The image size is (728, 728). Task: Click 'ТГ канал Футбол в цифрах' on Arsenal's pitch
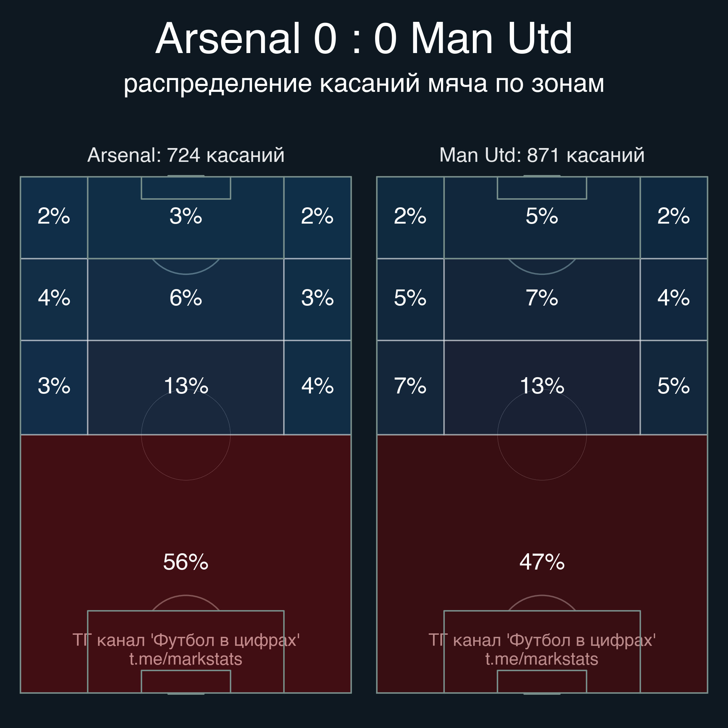(x=186, y=640)
